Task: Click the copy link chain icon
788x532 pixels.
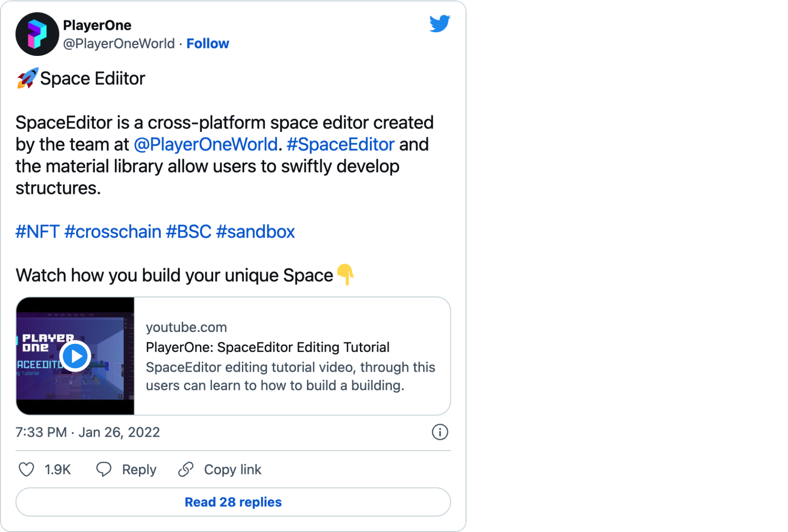Action: (186, 470)
